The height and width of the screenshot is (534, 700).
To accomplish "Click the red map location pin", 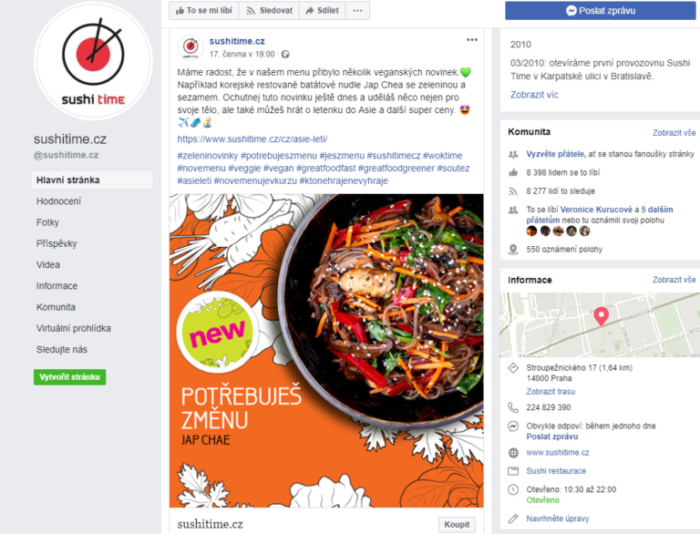I will click(601, 316).
